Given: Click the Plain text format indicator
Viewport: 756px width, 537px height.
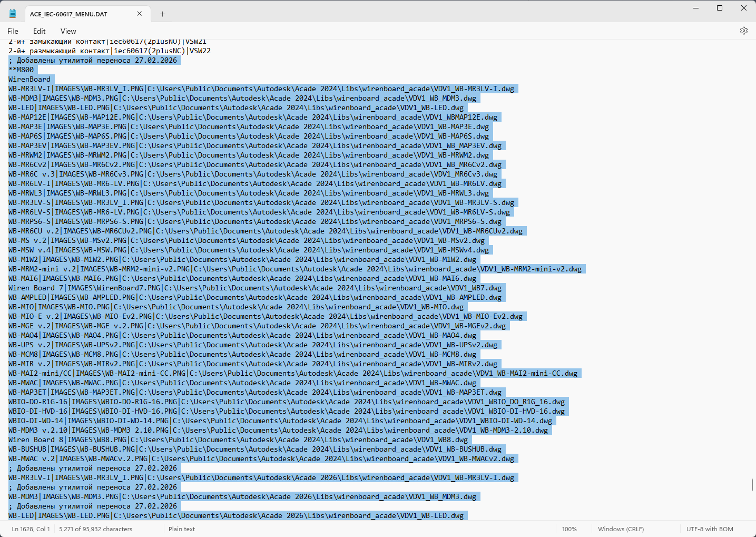Looking at the screenshot, I should coord(182,529).
